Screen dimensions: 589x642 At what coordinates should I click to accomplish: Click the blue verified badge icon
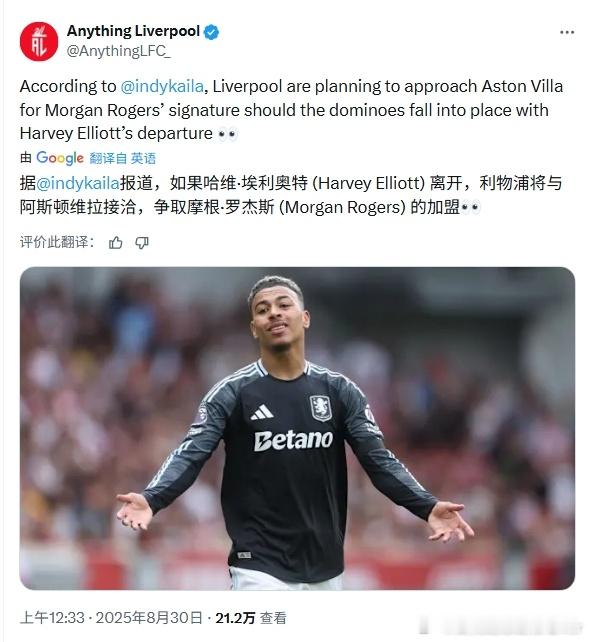coord(211,32)
